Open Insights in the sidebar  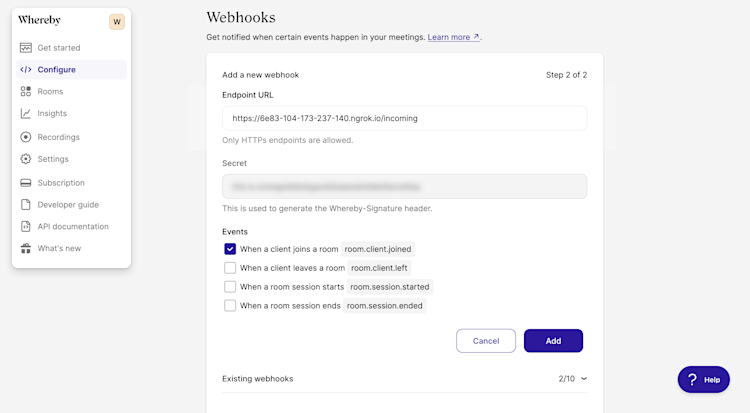click(x=71, y=113)
